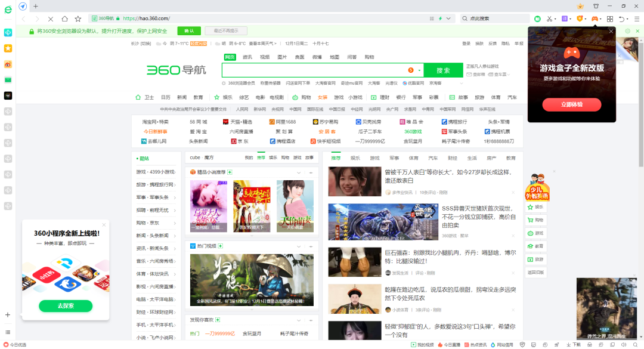The width and height of the screenshot is (644, 349).
Task: Open the purple translate extension icon
Action: (x=565, y=18)
